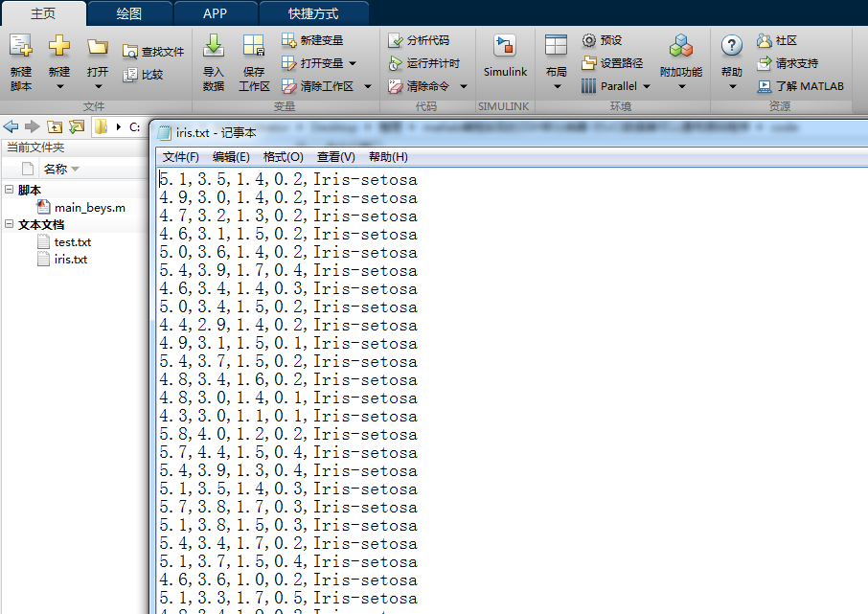Viewport: 868px width, 614px height.
Task: Open the 打开 dropdown arrow
Action: tap(98, 87)
